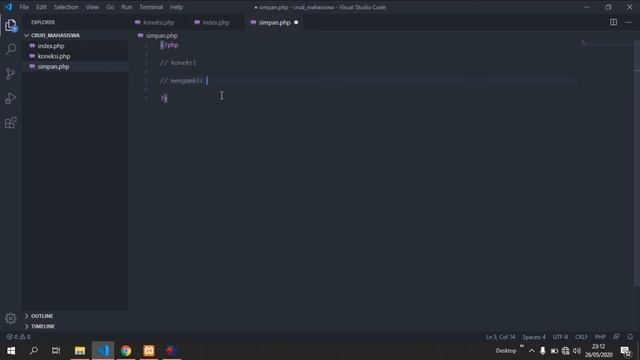The height and width of the screenshot is (360, 640).
Task: Click the UTF-8 encoding status item
Action: pyautogui.click(x=560, y=337)
